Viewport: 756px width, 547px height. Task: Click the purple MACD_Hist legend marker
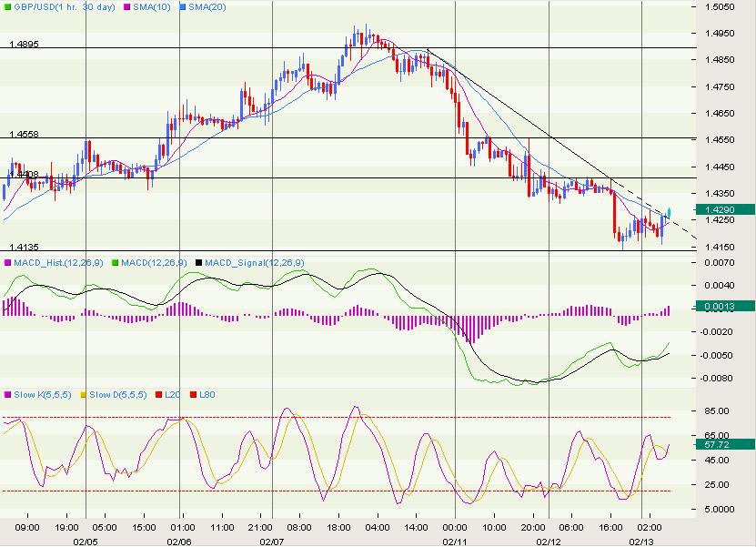[7, 263]
